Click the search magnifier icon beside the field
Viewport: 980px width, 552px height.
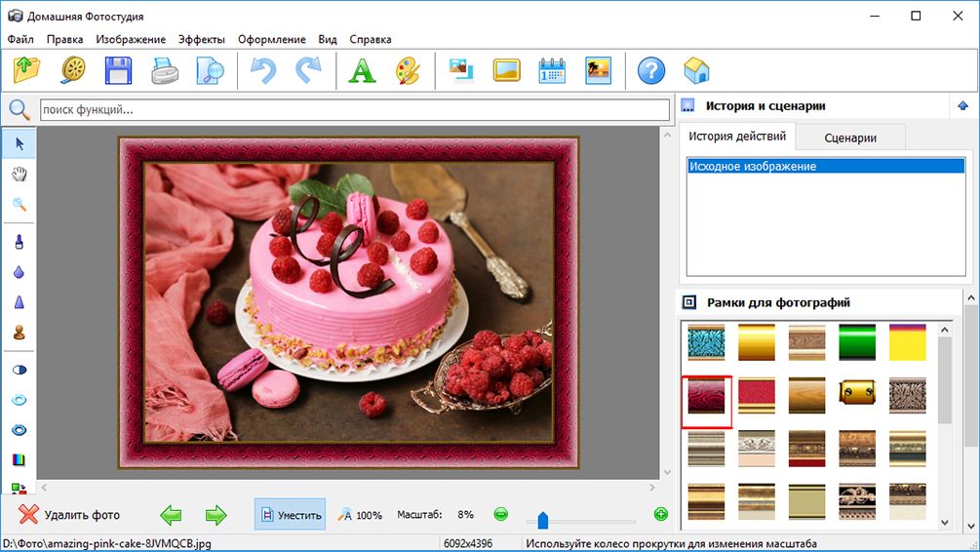click(19, 110)
